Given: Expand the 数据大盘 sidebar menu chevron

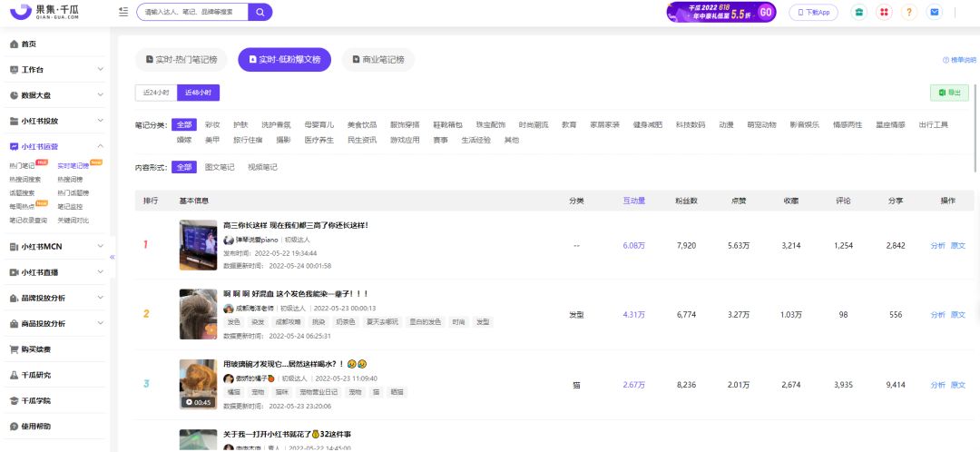Looking at the screenshot, I should [100, 95].
